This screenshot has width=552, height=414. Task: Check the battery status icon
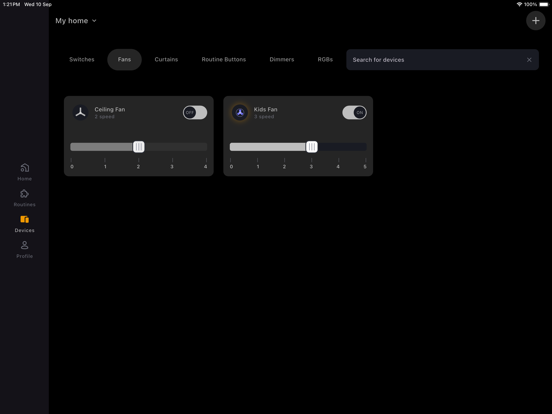(544, 4)
